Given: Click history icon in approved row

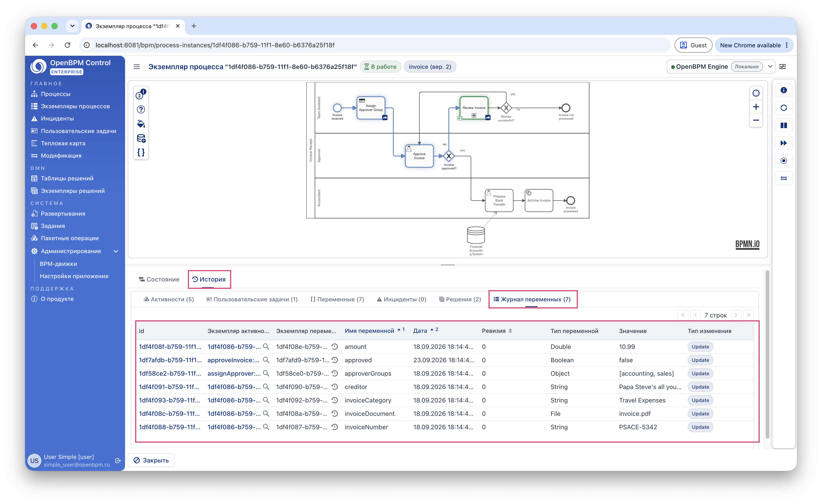Looking at the screenshot, I should pyautogui.click(x=335, y=360).
